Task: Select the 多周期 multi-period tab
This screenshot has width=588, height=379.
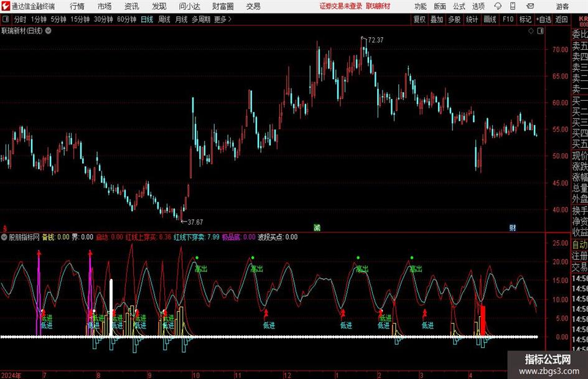Action: pos(201,19)
